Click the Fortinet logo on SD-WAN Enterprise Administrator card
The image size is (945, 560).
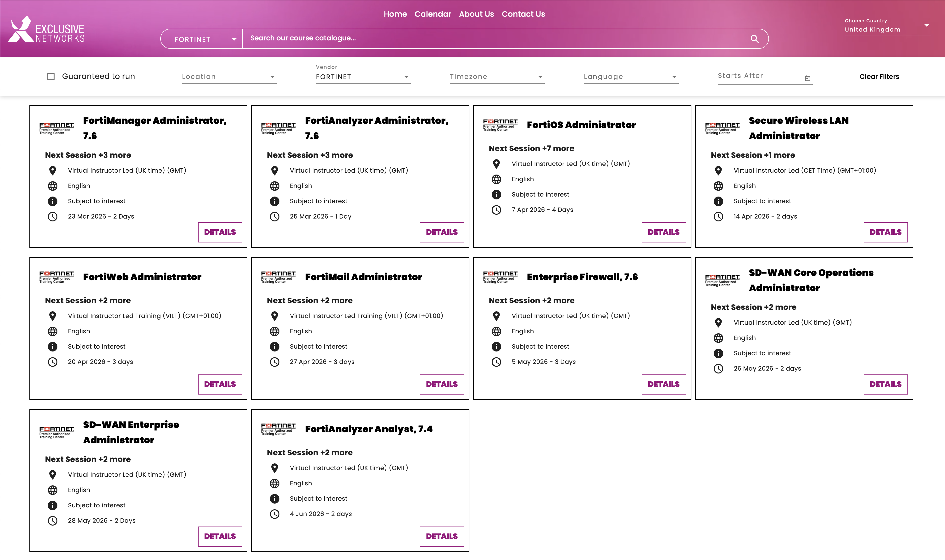point(57,433)
